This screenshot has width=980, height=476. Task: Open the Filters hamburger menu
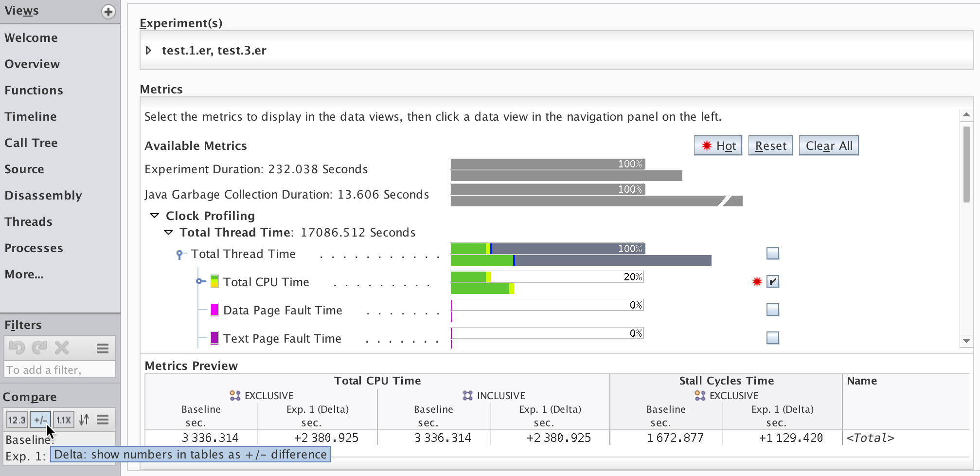(102, 348)
